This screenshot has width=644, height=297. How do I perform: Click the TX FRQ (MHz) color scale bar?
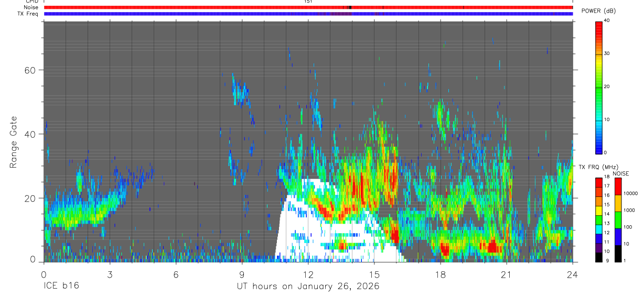599,220
